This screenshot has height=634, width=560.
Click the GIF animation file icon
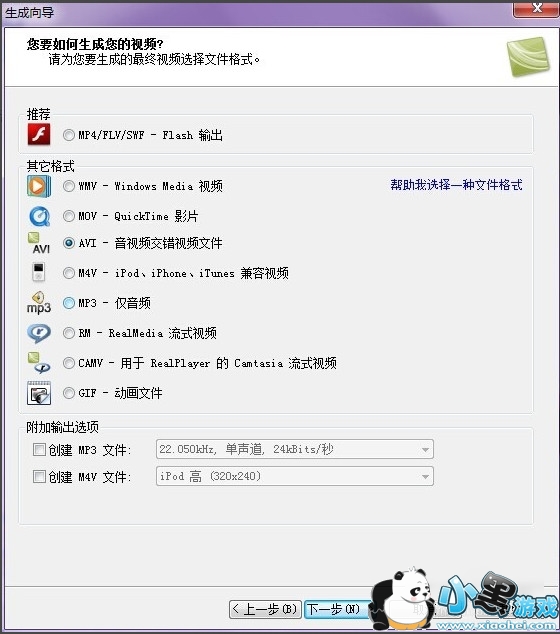point(39,393)
